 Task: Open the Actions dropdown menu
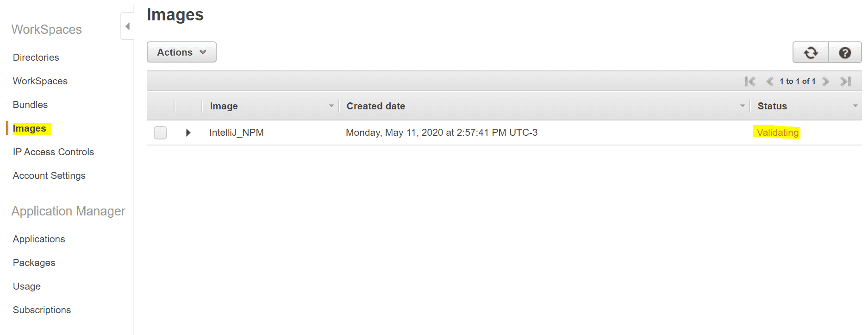[x=181, y=52]
